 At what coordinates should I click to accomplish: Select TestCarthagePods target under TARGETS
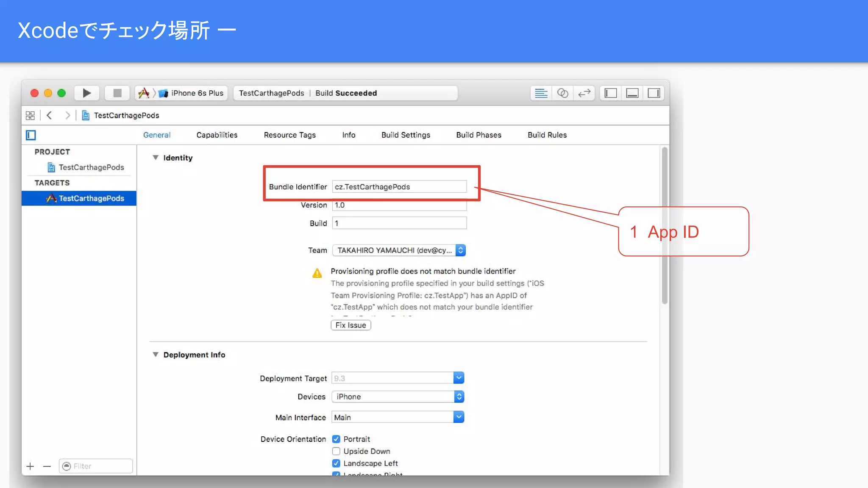coord(79,198)
